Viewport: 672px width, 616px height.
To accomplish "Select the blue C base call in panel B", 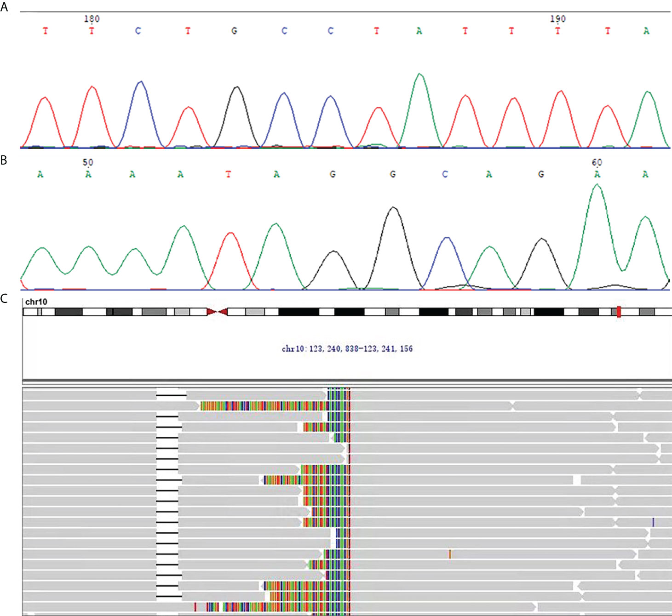I will click(x=445, y=174).
